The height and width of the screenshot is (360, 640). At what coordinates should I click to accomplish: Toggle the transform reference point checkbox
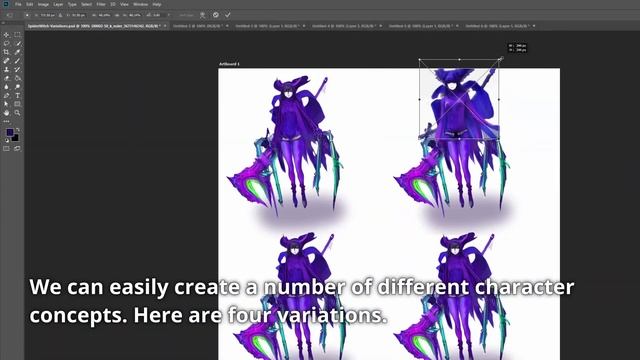click(x=27, y=15)
